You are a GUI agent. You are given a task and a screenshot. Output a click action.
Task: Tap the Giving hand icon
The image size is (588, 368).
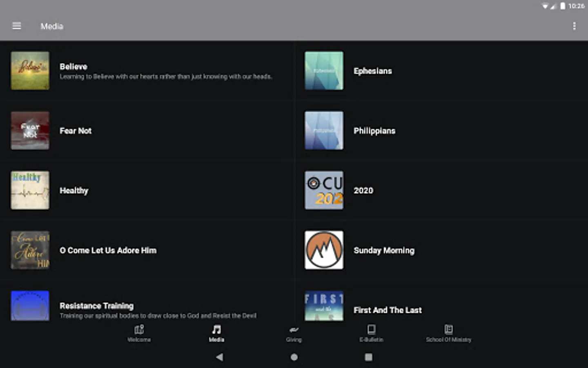pos(294,330)
